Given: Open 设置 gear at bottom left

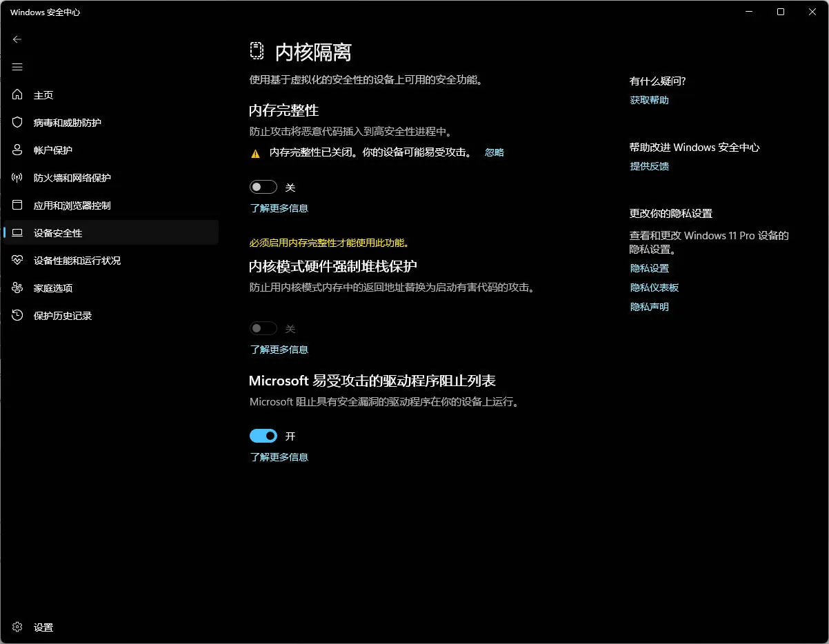Looking at the screenshot, I should pos(18,627).
